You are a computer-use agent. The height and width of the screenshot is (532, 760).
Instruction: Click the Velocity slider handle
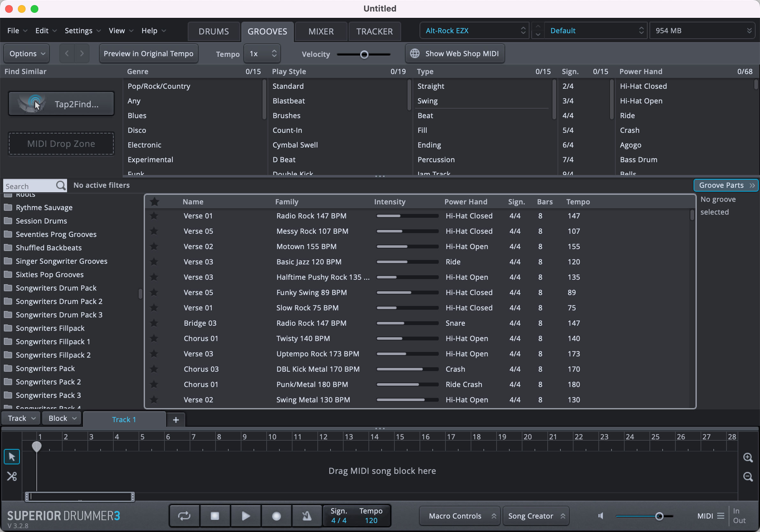click(364, 55)
